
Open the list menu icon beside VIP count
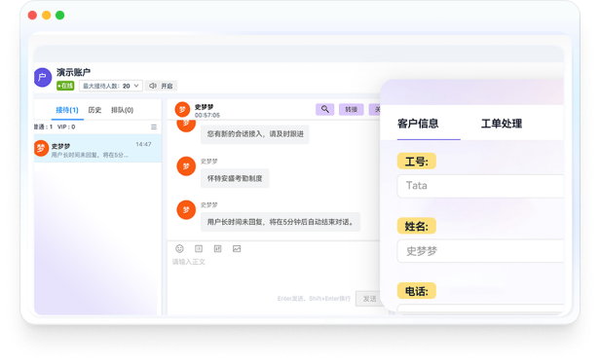(154, 127)
